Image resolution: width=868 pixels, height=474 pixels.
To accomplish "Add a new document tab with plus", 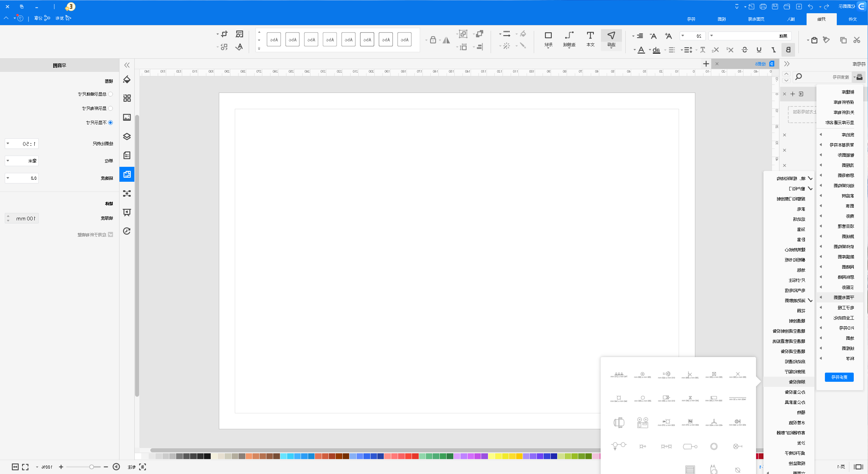I will (706, 64).
